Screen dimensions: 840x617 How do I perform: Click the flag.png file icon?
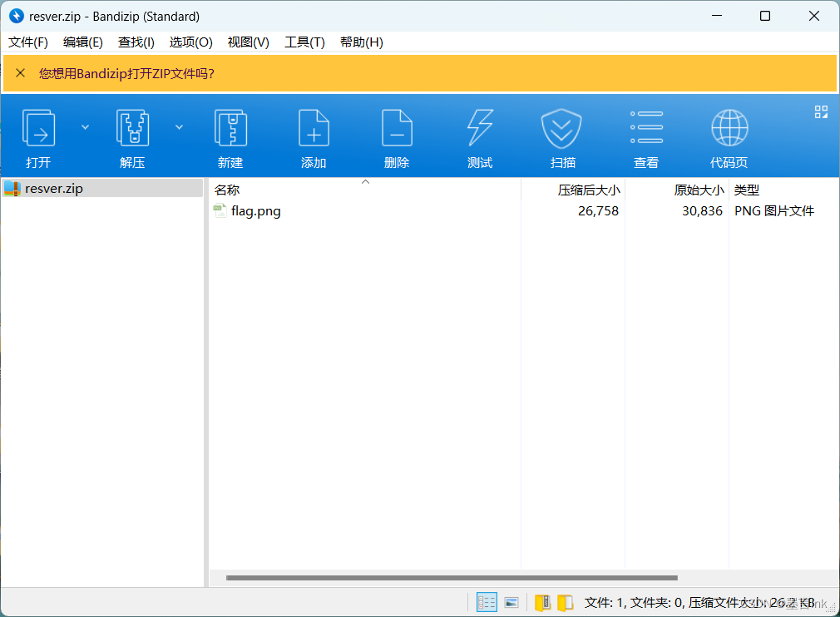220,210
